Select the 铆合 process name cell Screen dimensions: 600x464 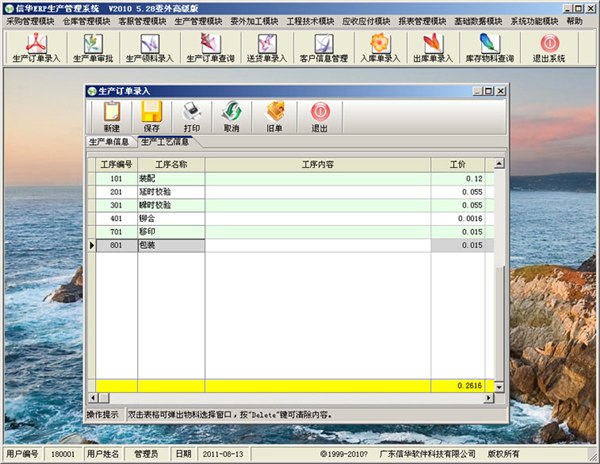click(171, 219)
